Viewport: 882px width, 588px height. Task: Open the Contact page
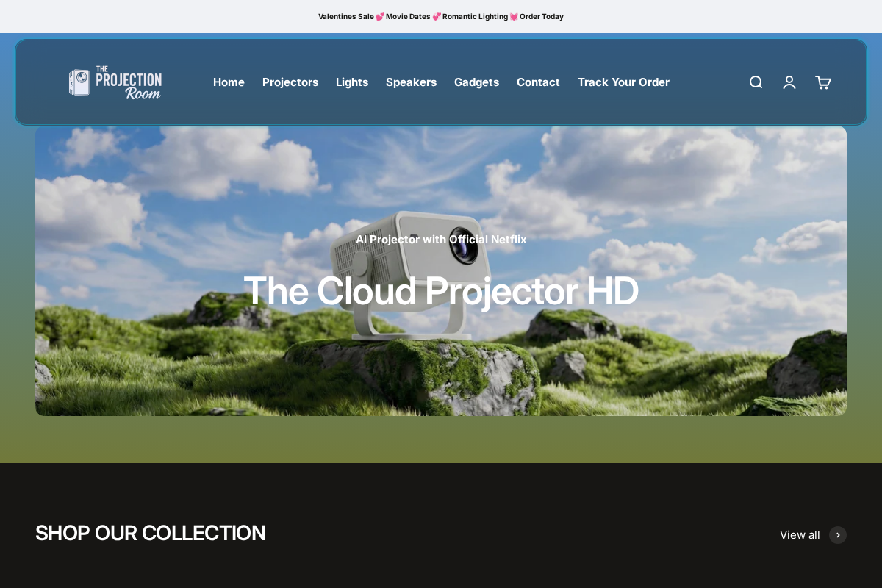[x=538, y=82]
